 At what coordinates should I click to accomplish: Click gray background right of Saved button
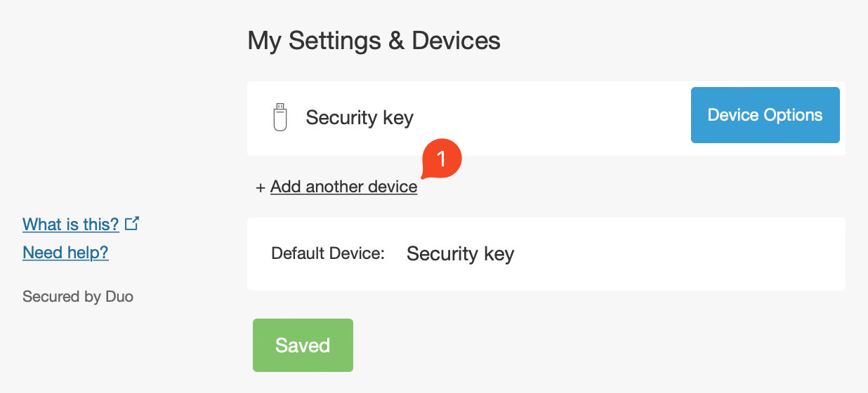[x=562, y=345]
